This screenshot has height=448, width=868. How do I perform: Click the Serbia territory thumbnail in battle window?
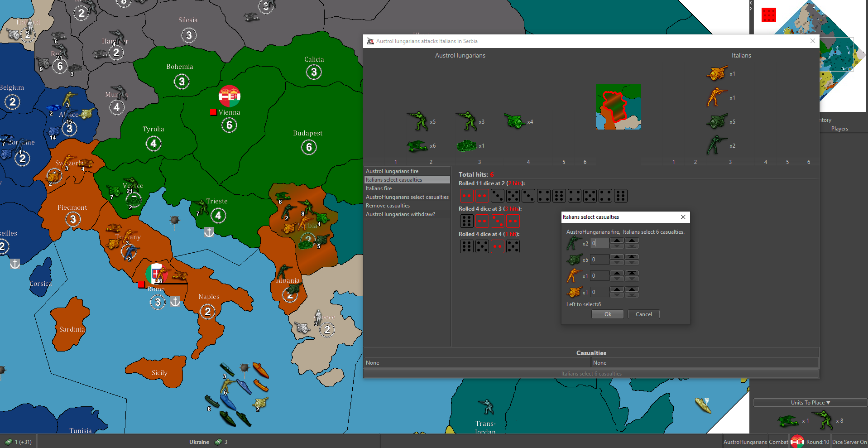point(619,107)
